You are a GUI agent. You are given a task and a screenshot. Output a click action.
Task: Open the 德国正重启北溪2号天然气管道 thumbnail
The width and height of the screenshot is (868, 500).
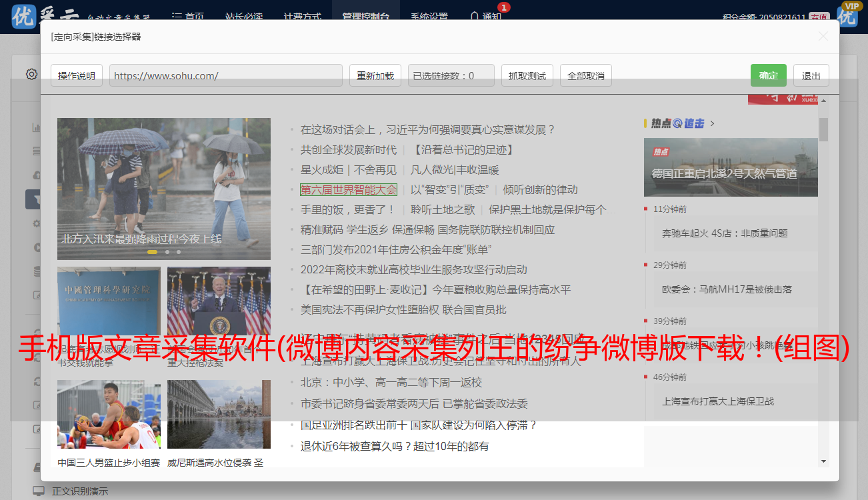click(731, 167)
